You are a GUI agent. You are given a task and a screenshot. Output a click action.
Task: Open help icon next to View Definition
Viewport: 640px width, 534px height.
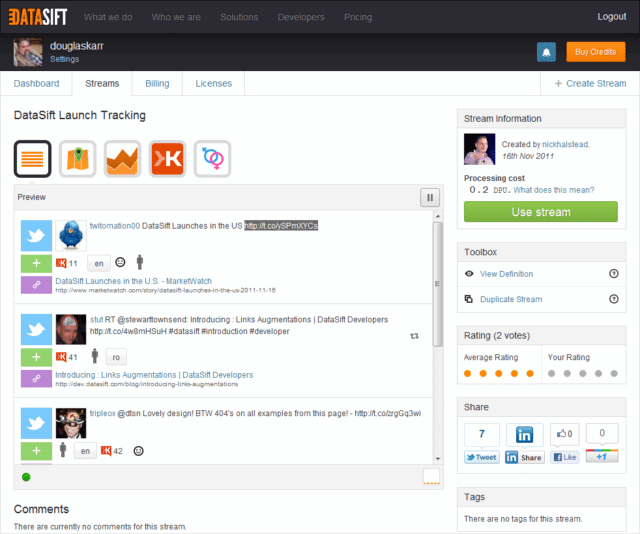pyautogui.click(x=613, y=274)
